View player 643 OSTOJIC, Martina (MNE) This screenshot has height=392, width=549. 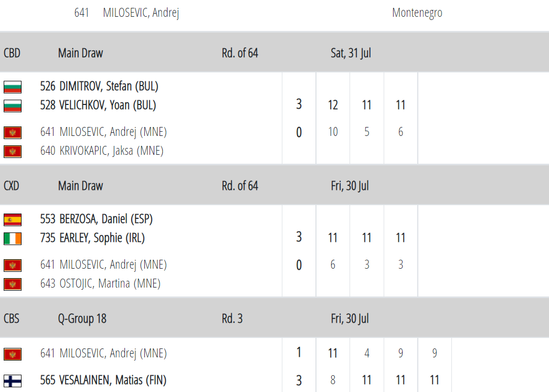point(100,283)
